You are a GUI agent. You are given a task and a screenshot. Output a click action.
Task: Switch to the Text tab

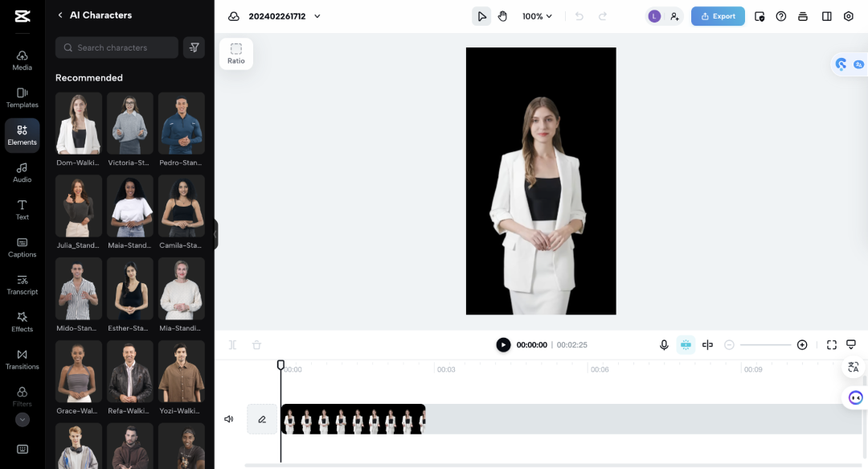(22, 209)
